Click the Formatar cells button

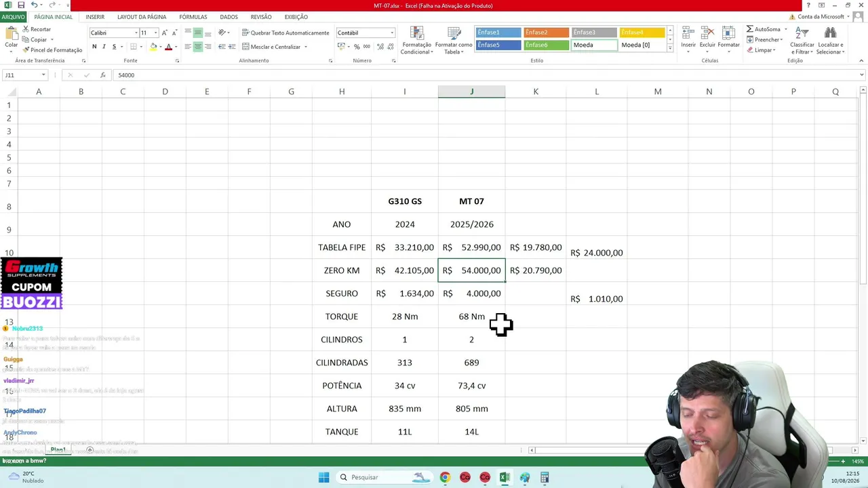point(729,40)
